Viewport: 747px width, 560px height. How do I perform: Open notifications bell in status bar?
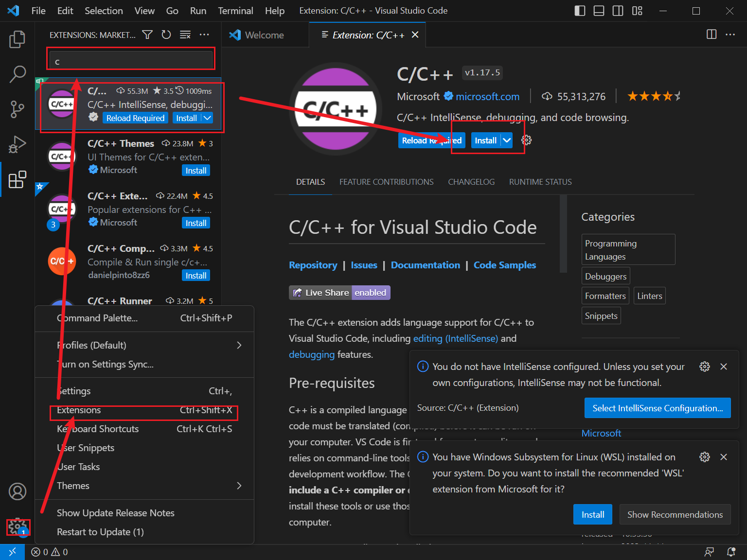(x=731, y=552)
